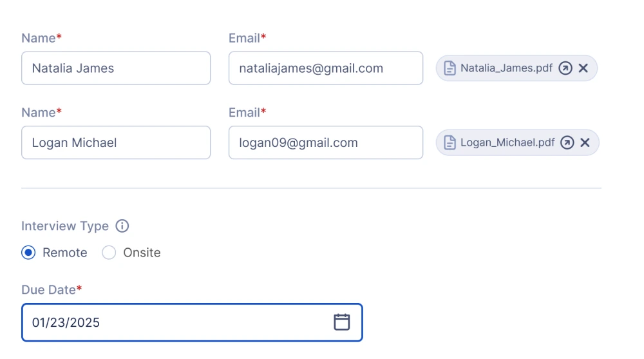Click the file icon beside Logan_Michael.pdf
Screen dimensions: 644x359
coord(450,143)
